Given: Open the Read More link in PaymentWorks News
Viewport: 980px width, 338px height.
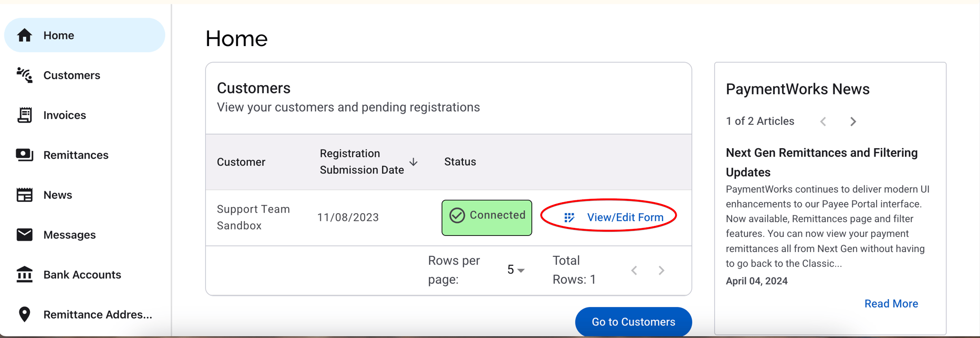Looking at the screenshot, I should [x=891, y=303].
